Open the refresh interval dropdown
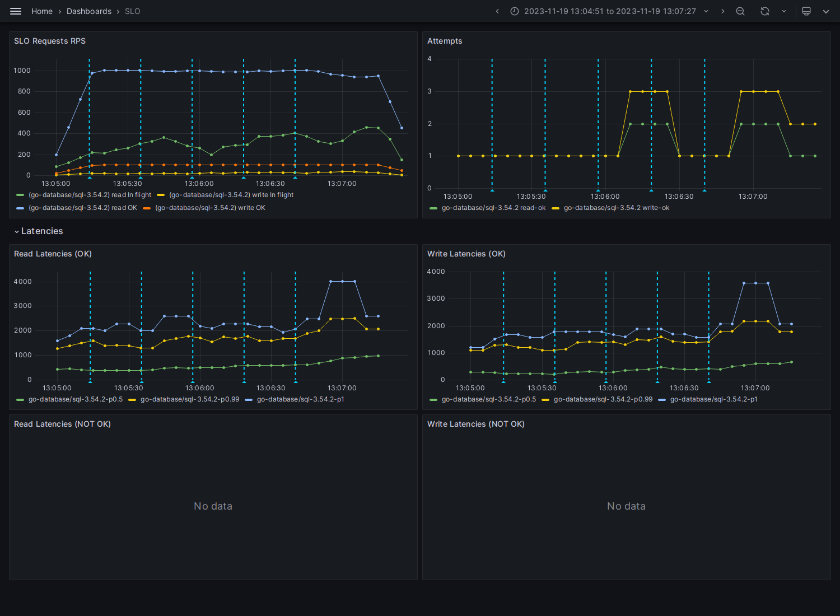The height and width of the screenshot is (616, 840). 783,11
